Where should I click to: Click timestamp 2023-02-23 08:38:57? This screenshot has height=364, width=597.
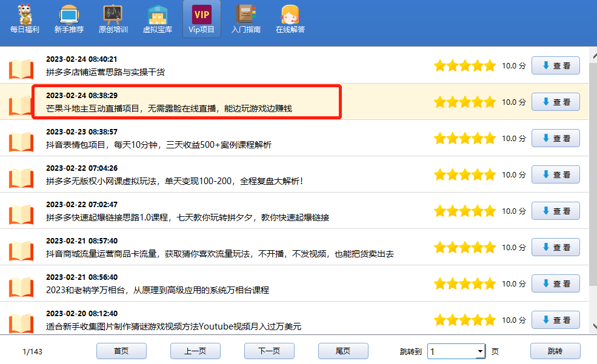[x=81, y=132]
